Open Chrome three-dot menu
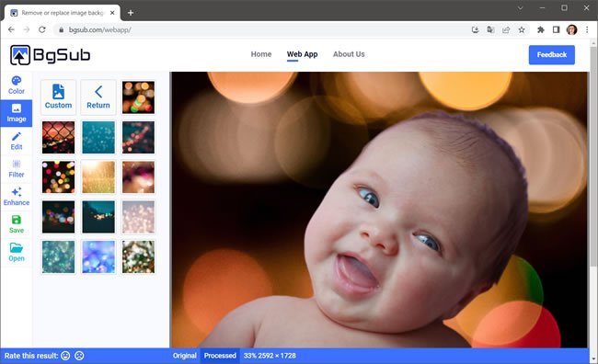This screenshot has width=598, height=364. coord(587,29)
